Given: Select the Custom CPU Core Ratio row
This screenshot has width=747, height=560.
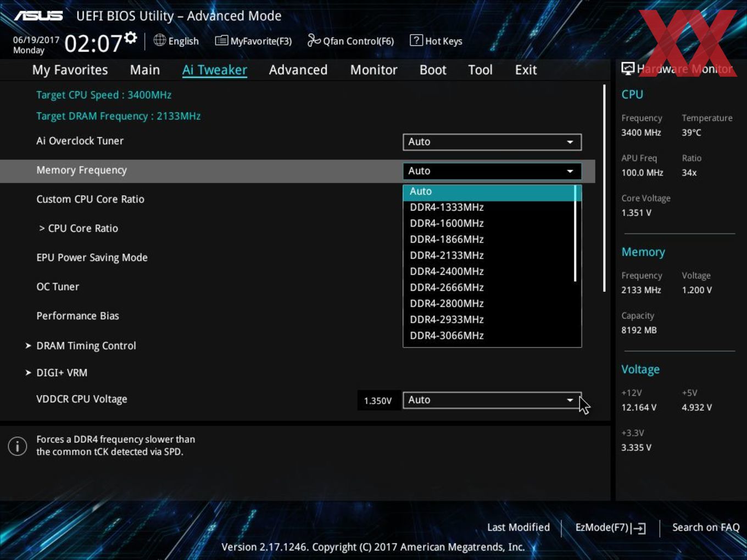Looking at the screenshot, I should pos(90,199).
